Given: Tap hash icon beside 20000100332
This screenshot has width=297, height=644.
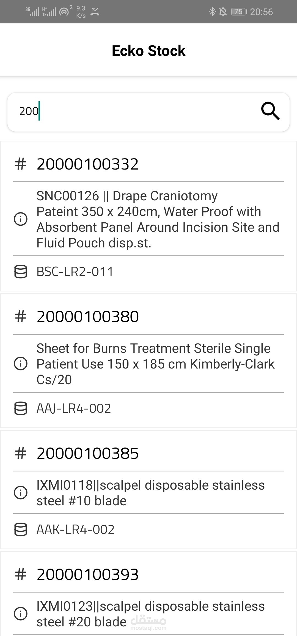Looking at the screenshot, I should pyautogui.click(x=21, y=164).
